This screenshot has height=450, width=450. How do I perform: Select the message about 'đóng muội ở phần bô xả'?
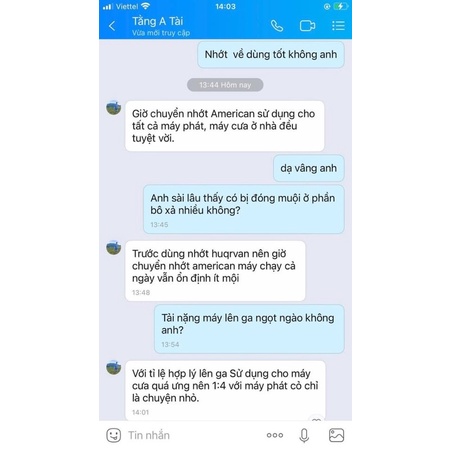[x=244, y=209]
